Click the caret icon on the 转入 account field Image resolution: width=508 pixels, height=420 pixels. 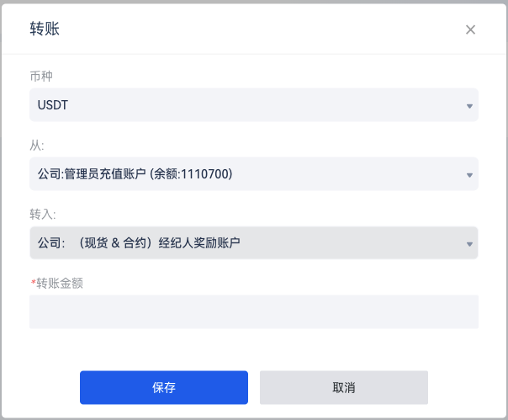(469, 244)
